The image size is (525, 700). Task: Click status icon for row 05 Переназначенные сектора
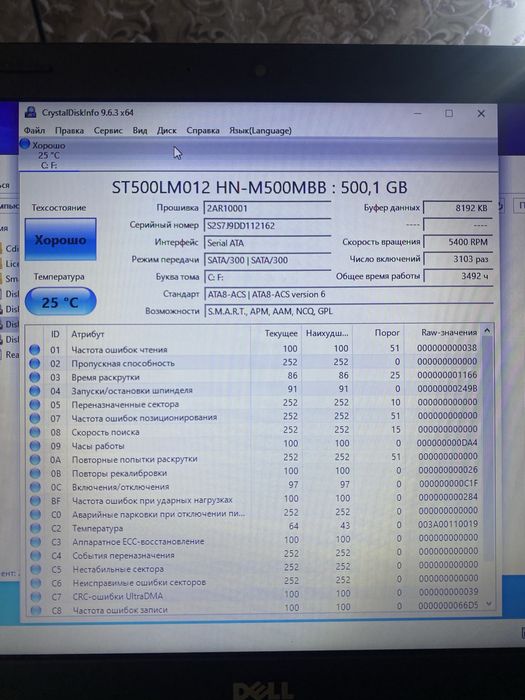coord(35,405)
